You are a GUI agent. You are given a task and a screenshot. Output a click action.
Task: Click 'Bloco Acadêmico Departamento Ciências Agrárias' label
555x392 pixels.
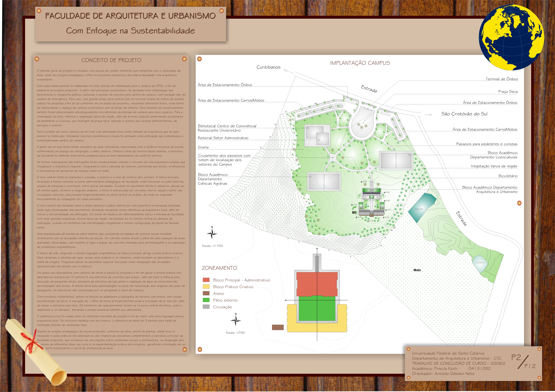point(213,179)
